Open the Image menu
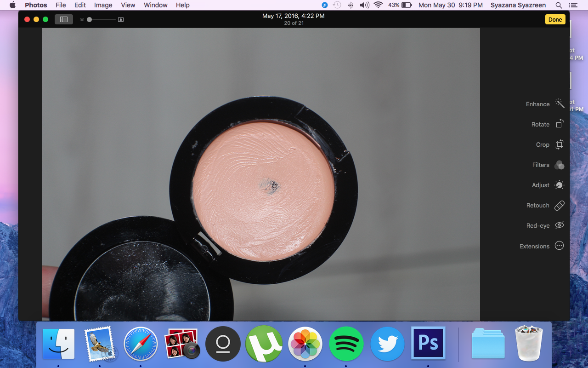Viewport: 588px width, 368px height. (x=103, y=5)
